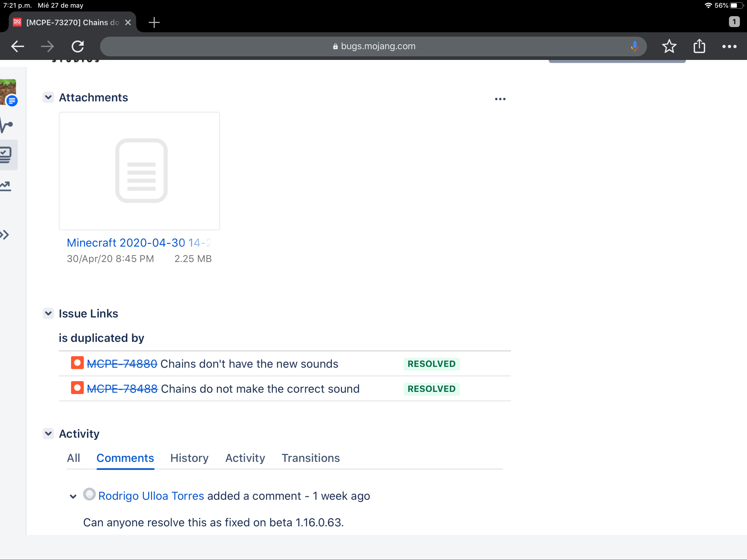Tap the voice search microphone
This screenshot has width=747, height=560.
click(x=635, y=46)
